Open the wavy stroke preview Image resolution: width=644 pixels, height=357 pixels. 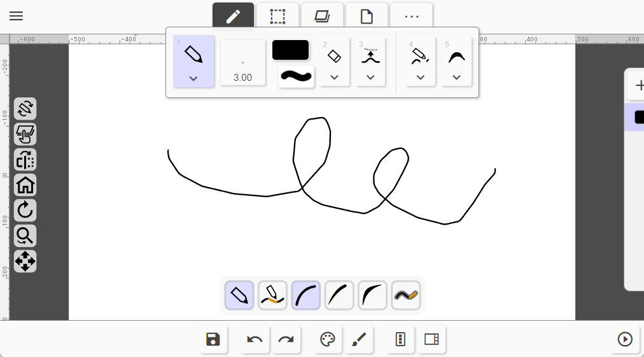[296, 76]
